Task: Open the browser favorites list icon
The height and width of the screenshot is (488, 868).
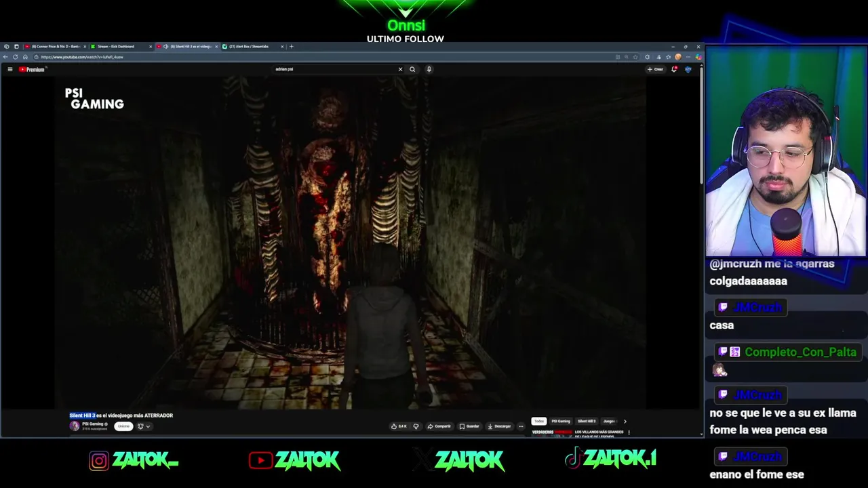Action: (x=668, y=57)
